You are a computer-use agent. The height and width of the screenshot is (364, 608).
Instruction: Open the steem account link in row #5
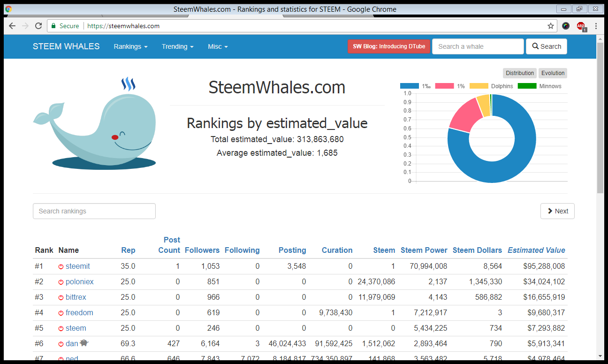click(76, 328)
